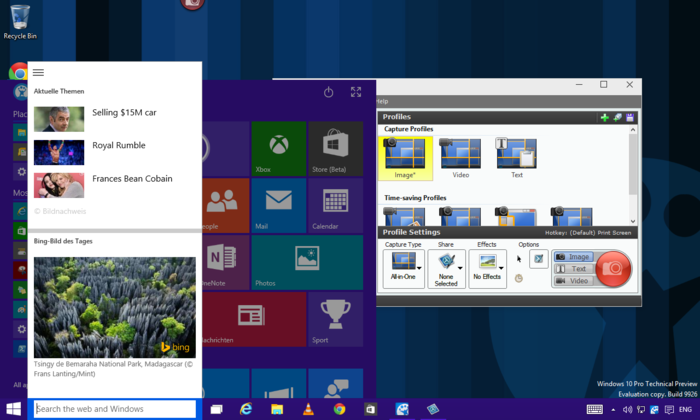Open the touch keyboard tray icon

pos(594,409)
